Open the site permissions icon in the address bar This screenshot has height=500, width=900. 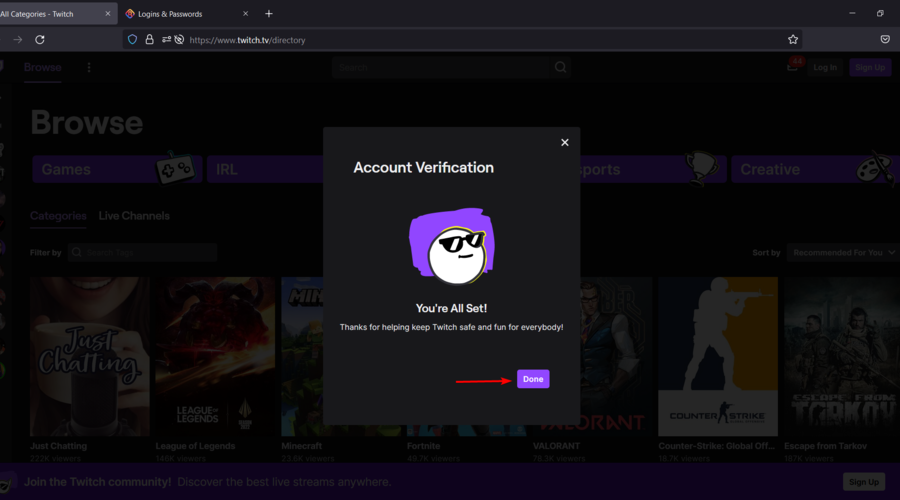(166, 40)
